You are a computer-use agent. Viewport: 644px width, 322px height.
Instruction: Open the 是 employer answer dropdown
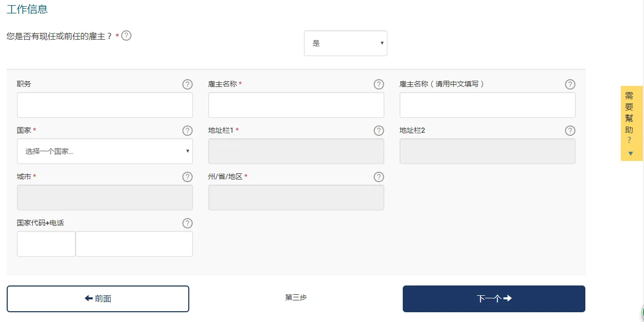pos(346,43)
